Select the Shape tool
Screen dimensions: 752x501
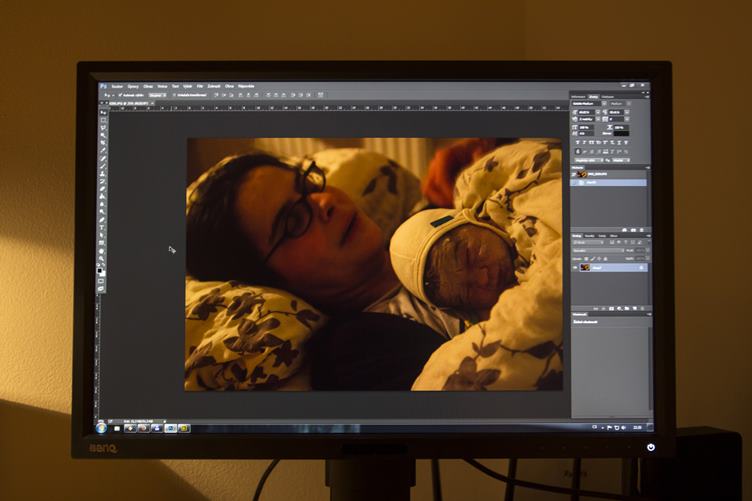(103, 243)
